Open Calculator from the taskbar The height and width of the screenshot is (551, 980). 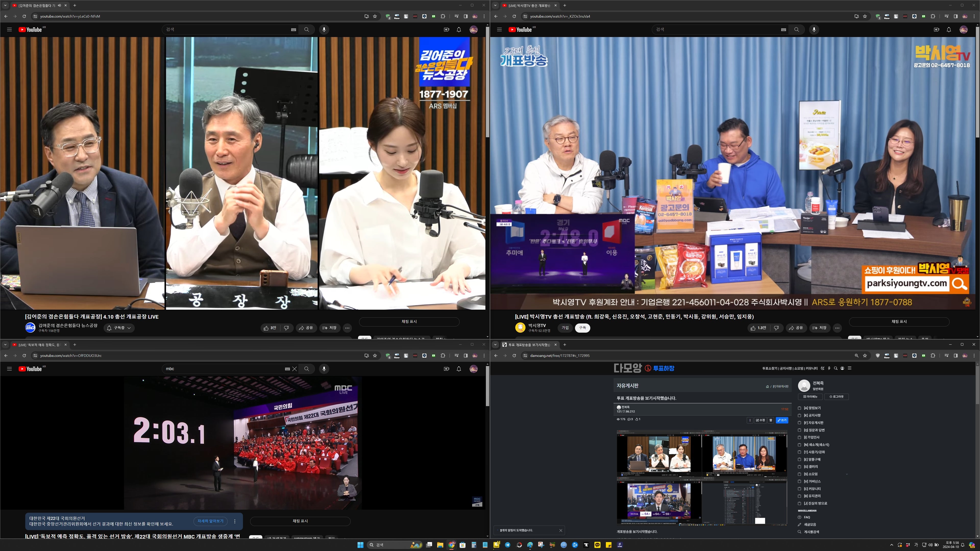pos(474,545)
